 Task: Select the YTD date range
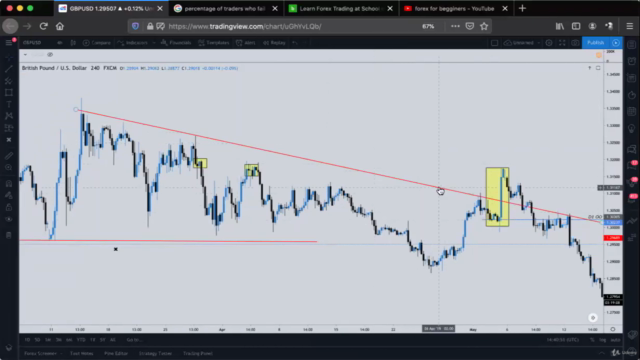(81, 340)
